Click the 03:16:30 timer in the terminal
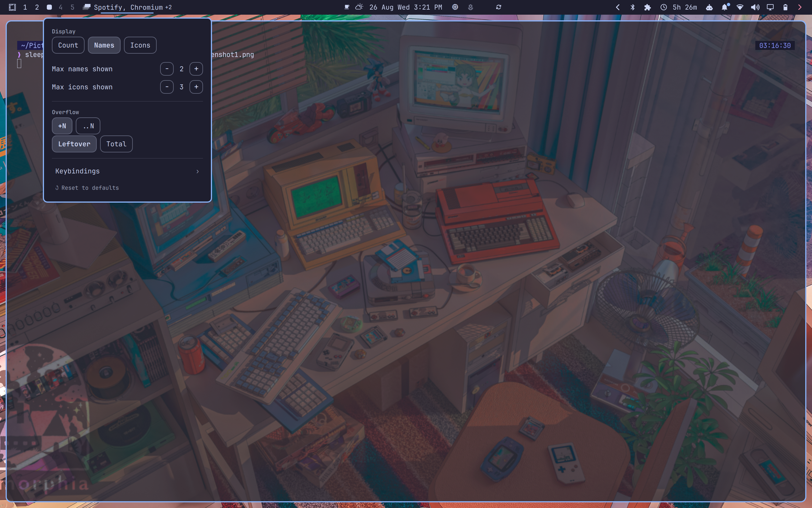 (775, 45)
